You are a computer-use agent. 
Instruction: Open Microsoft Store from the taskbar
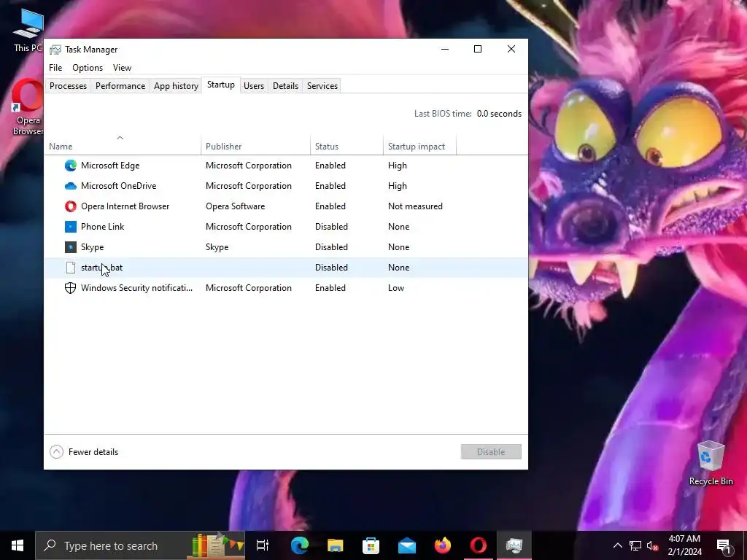coord(371,545)
